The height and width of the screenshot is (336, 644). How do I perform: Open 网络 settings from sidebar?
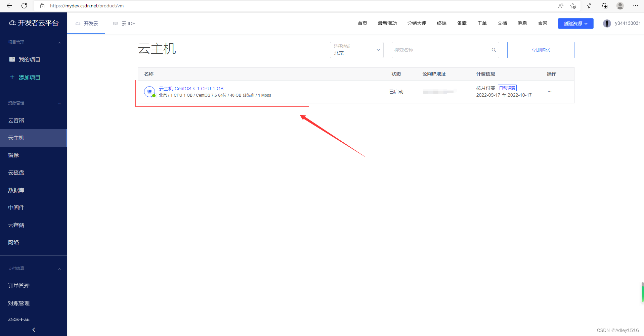click(x=13, y=242)
